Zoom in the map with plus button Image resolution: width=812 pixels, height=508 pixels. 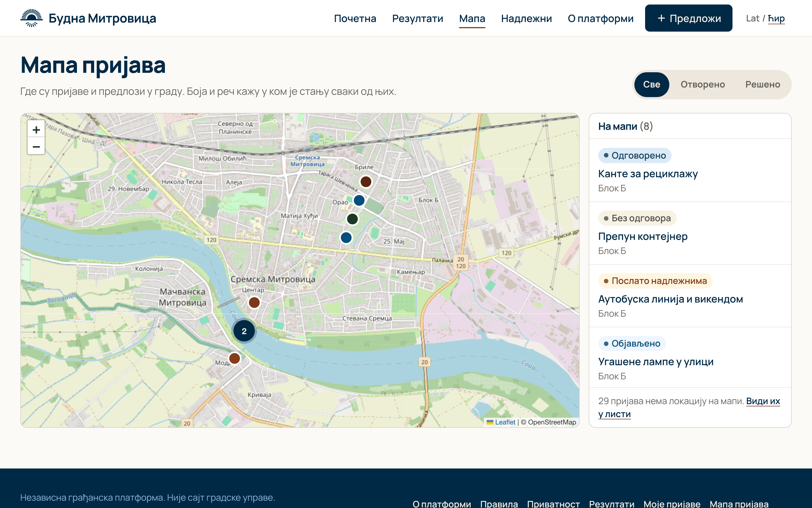pyautogui.click(x=36, y=129)
